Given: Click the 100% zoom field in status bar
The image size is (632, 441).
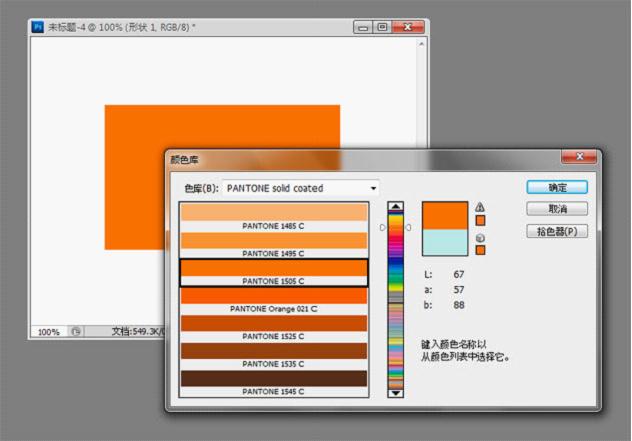Looking at the screenshot, I should pos(48,331).
